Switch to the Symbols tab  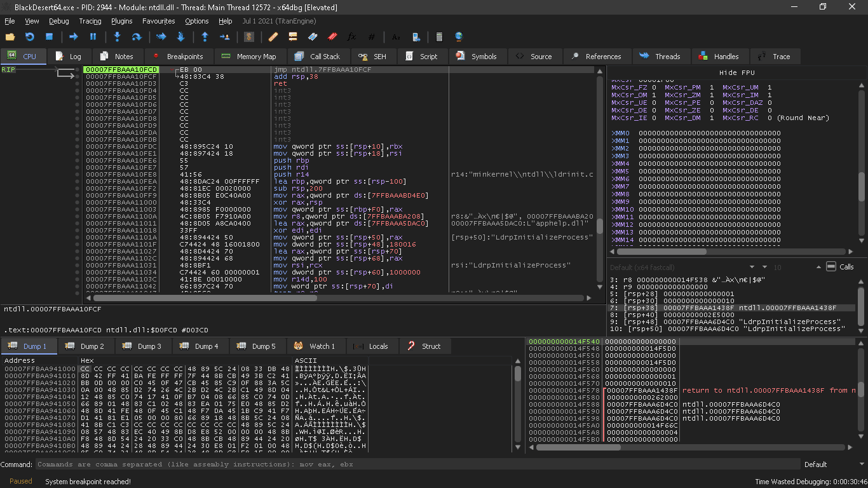point(477,57)
